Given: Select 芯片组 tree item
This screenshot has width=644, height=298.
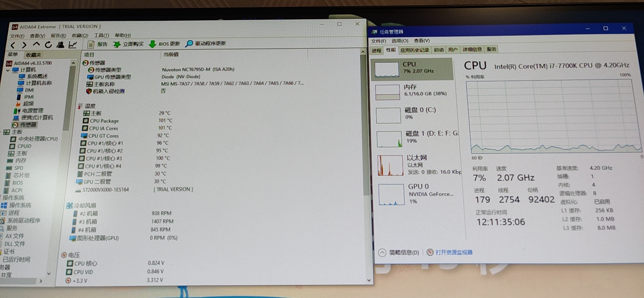Looking at the screenshot, I should pos(18,175).
